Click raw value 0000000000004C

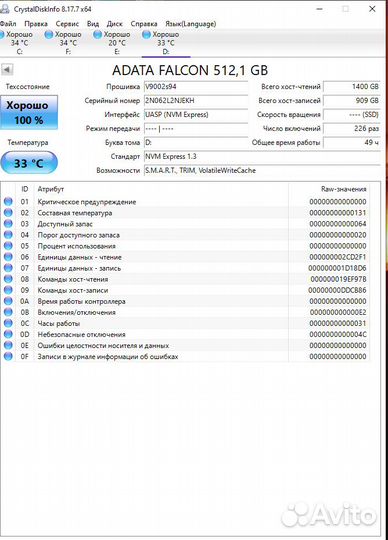point(338,334)
